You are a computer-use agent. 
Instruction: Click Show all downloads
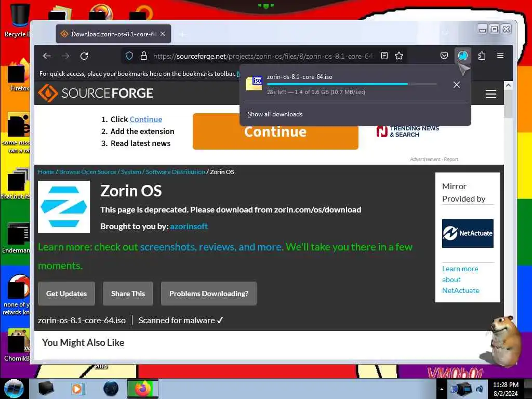[x=275, y=114]
